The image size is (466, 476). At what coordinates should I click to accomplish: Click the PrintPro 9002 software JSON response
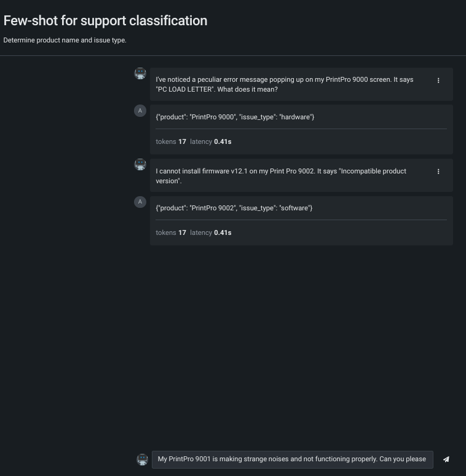pos(234,208)
